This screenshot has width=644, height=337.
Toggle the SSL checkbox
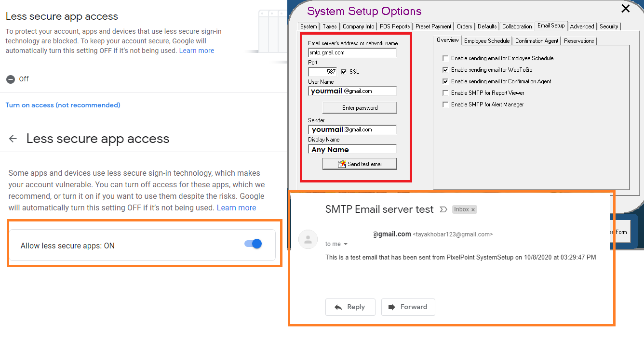click(x=344, y=72)
